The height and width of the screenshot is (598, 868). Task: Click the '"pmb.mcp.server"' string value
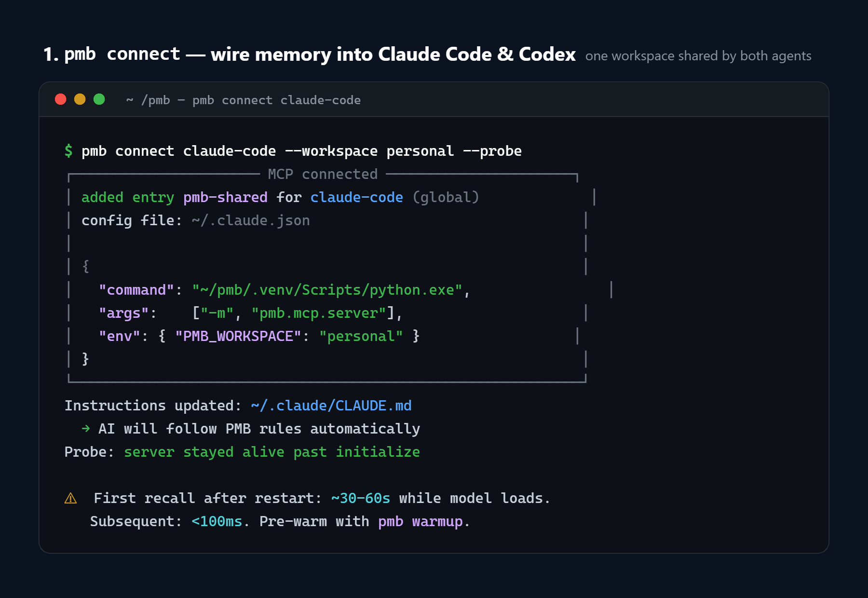pos(319,313)
